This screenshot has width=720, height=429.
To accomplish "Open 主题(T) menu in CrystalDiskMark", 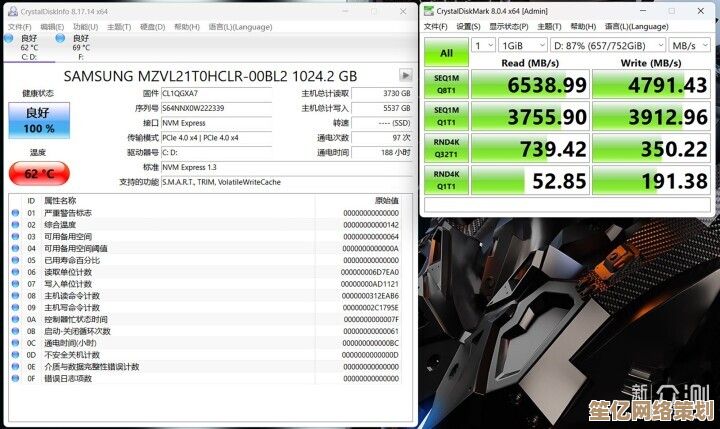I will click(549, 27).
